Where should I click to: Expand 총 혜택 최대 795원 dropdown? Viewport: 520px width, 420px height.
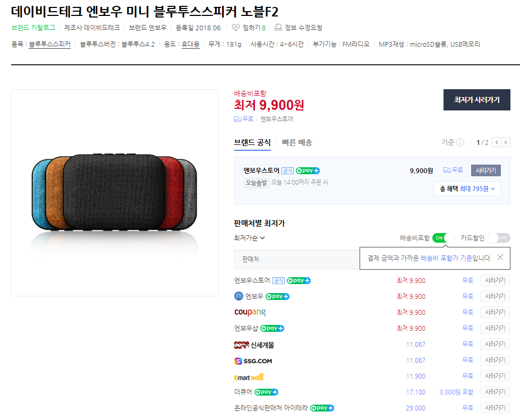pyautogui.click(x=467, y=188)
